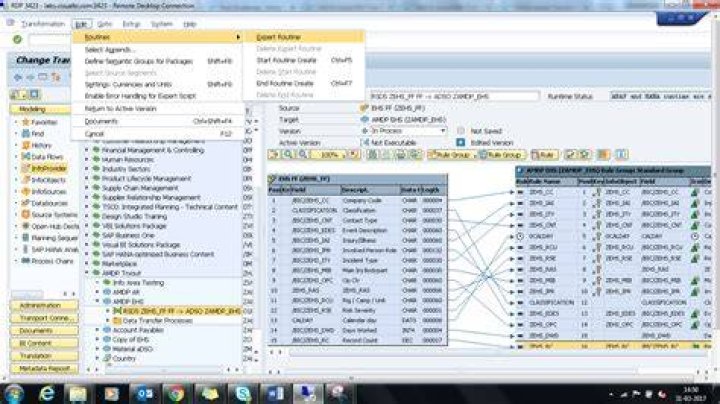Click the green table icon after zoom percentage
The height and width of the screenshot is (404, 720).
coord(373,155)
